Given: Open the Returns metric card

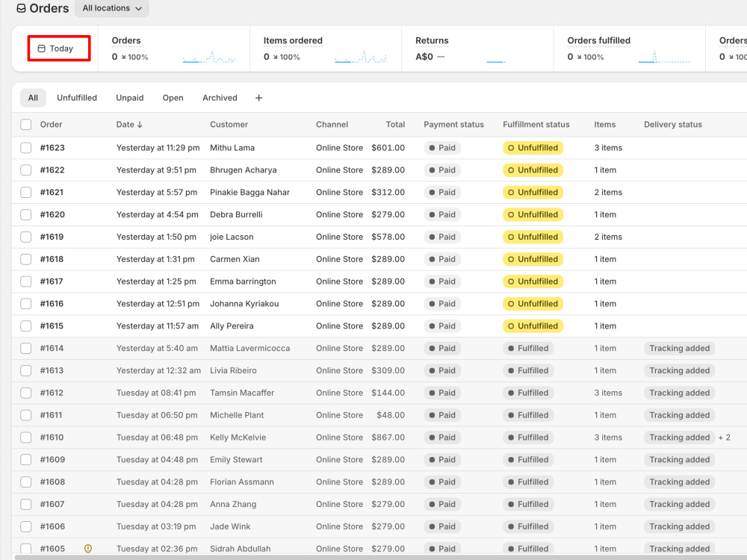Looking at the screenshot, I should 477,49.
